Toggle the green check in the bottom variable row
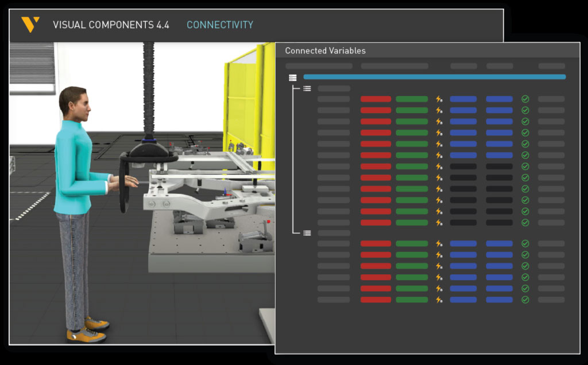Image resolution: width=588 pixels, height=365 pixels. pyautogui.click(x=525, y=300)
